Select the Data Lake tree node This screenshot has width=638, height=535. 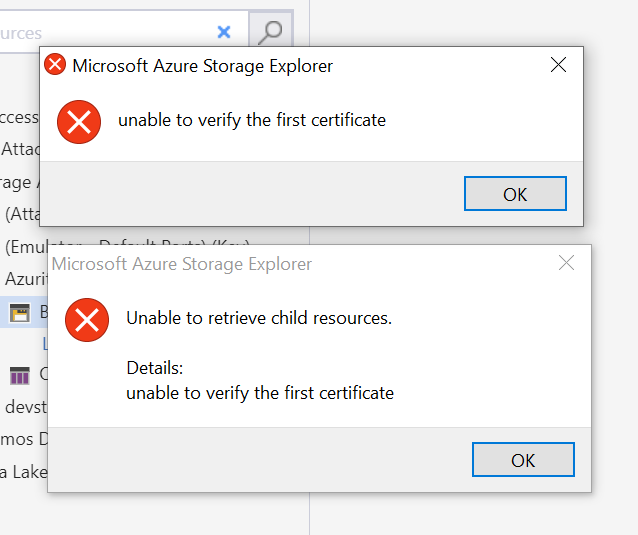coord(24,472)
